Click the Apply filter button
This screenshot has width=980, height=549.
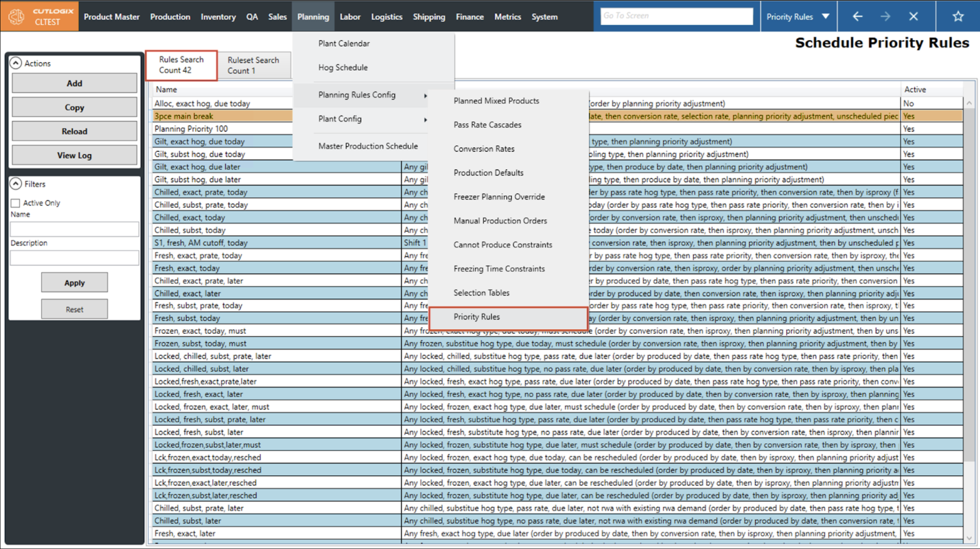coord(74,283)
